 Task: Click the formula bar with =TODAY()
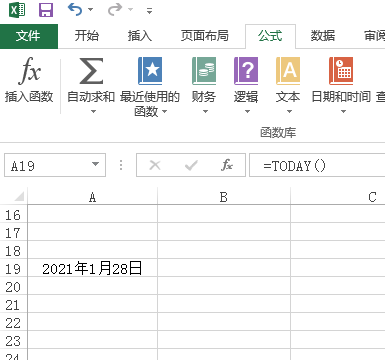click(317, 165)
